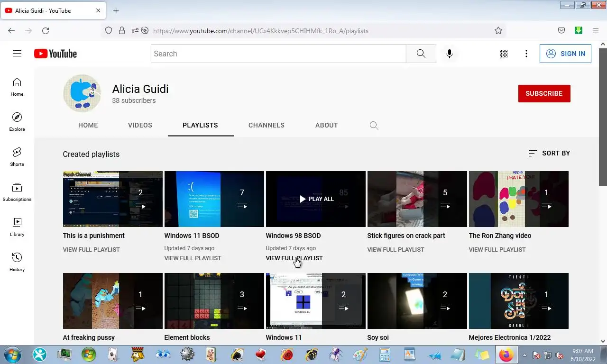
Task: Subscribe to Alicia Guidi channel
Action: (544, 93)
